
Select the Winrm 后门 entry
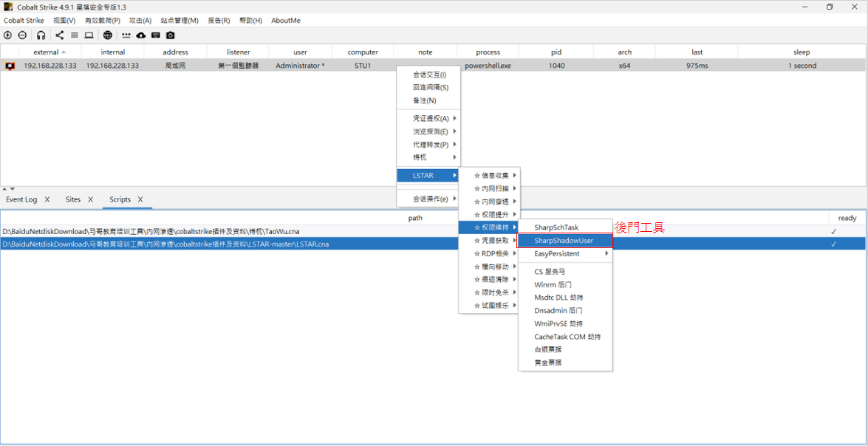(x=565, y=284)
